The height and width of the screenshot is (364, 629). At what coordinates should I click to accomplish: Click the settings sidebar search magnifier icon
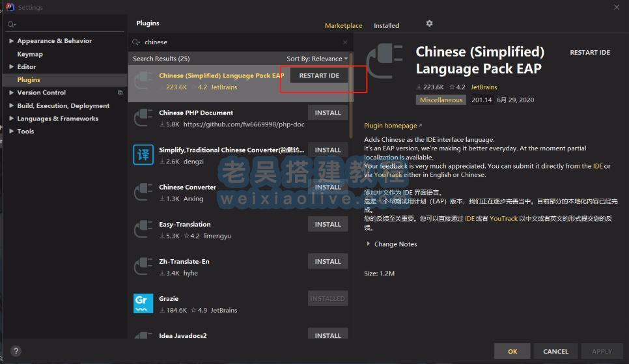click(x=11, y=25)
